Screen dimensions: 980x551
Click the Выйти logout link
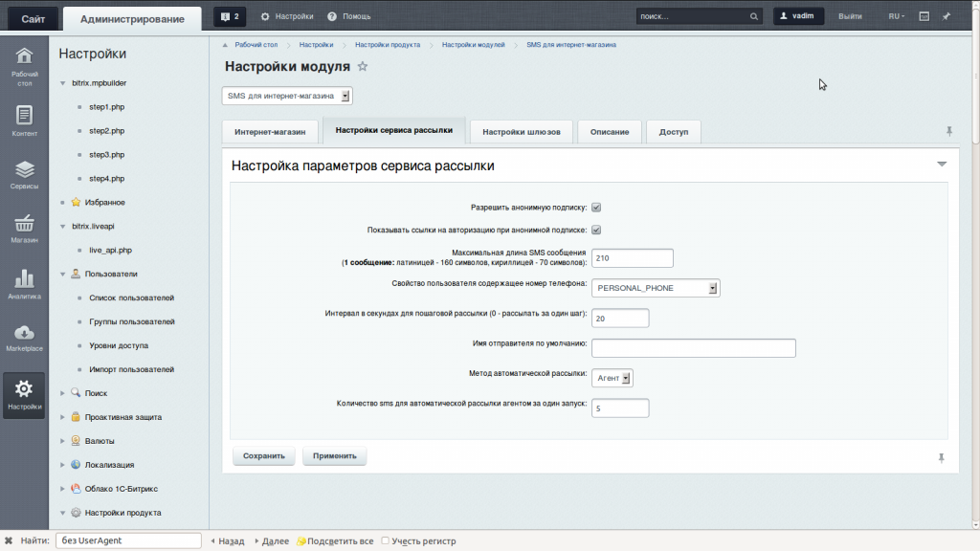850,16
